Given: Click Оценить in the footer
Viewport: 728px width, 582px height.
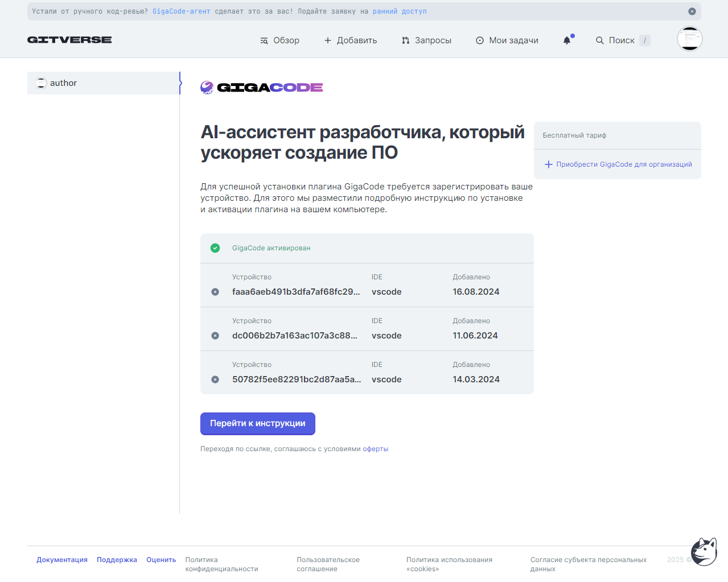Looking at the screenshot, I should pos(161,560).
